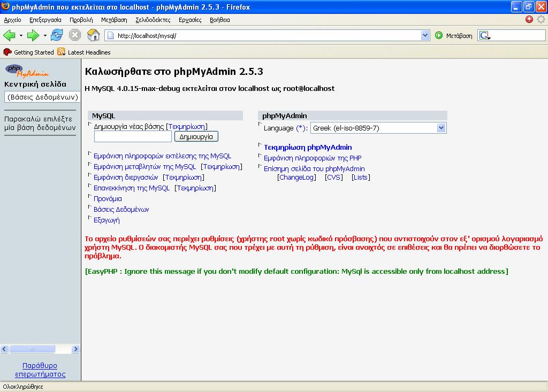
Task: Open the CVS link
Action: click(x=334, y=178)
